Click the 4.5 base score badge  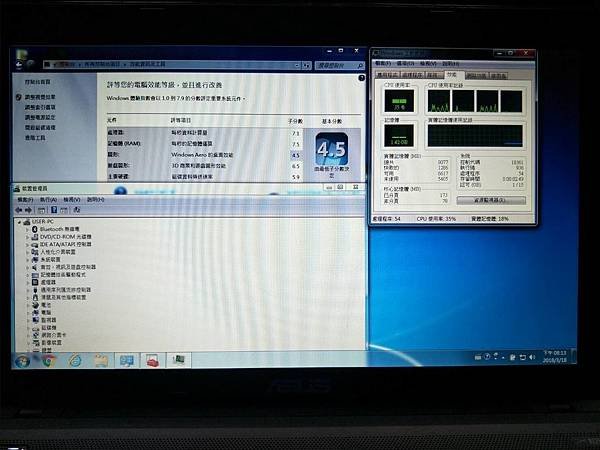point(332,149)
